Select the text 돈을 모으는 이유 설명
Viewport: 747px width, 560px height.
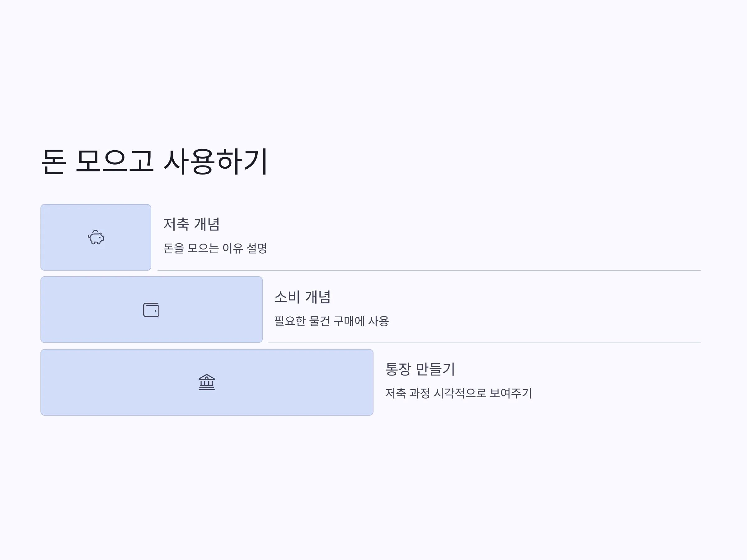point(215,249)
